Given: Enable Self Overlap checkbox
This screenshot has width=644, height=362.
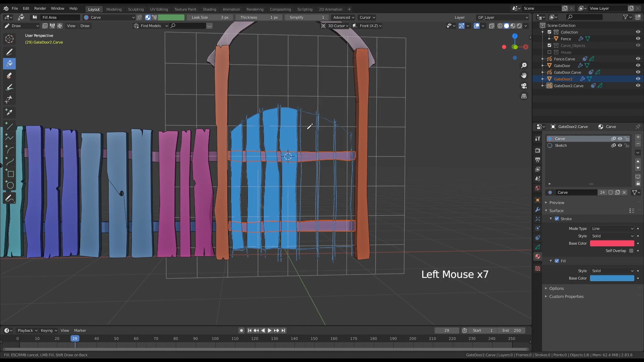Looking at the screenshot, I should [631, 251].
